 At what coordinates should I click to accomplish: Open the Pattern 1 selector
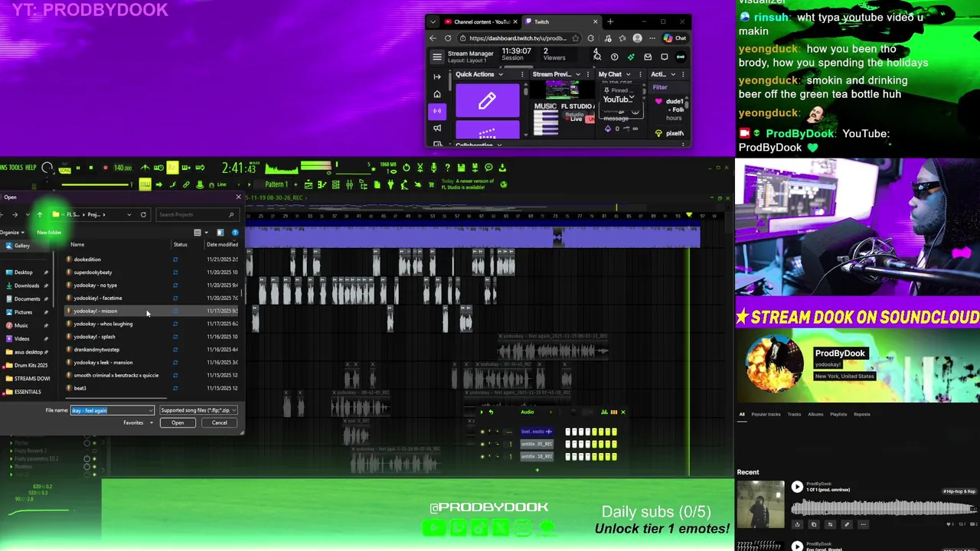[276, 184]
